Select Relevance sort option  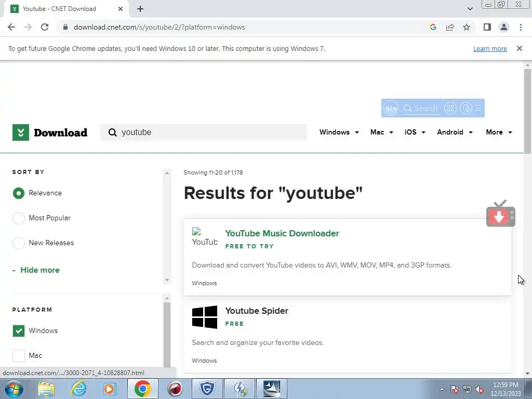[x=19, y=193]
